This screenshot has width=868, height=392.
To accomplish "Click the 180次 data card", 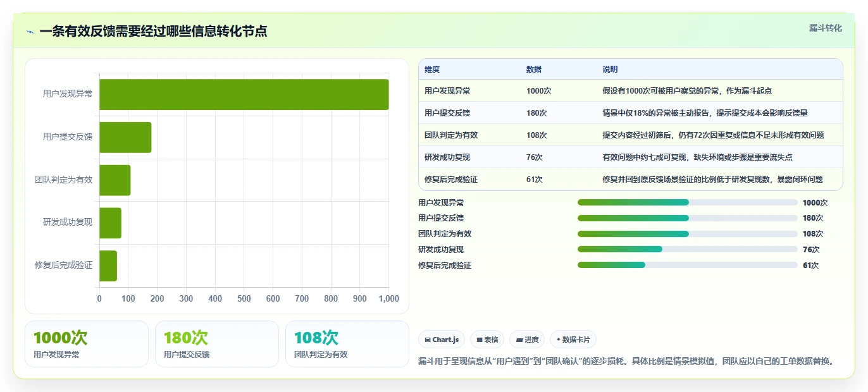I will [x=217, y=344].
